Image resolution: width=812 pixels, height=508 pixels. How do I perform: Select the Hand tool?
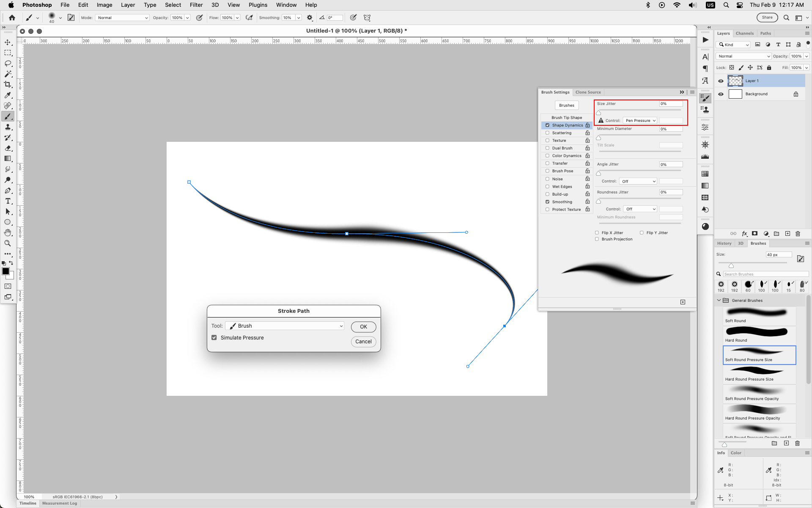8,233
